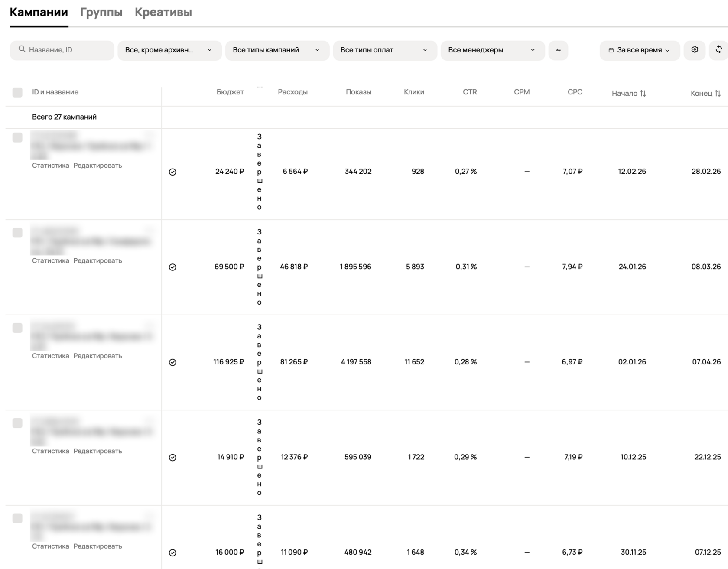Click the 12 376 ₽ spend value
Screen dimensions: 728x569
click(294, 458)
